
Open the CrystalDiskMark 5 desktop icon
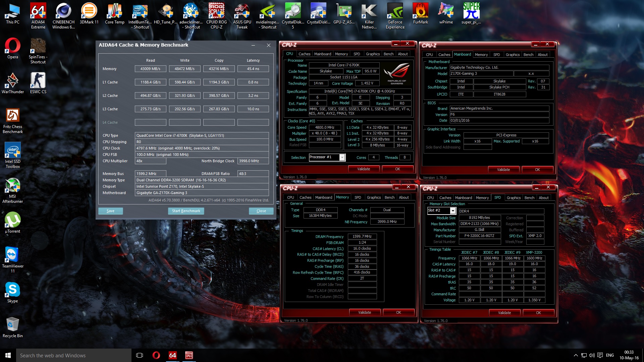(293, 15)
